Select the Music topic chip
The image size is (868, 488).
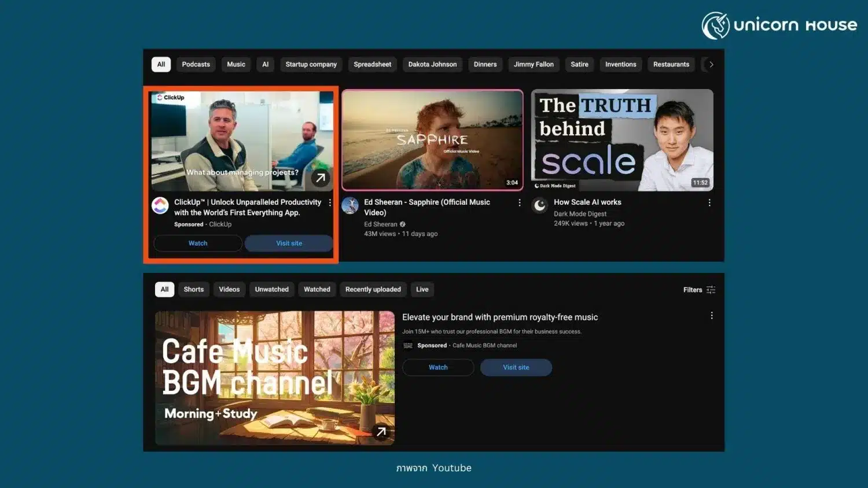point(236,64)
